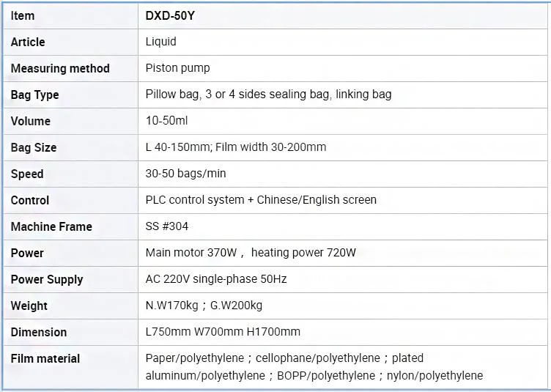Click the PLC control system text
Screen dimensions: 551x392
tap(195, 200)
